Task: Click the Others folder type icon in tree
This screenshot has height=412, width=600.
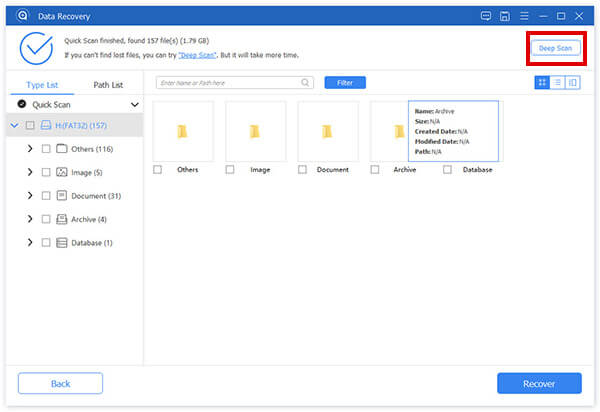Action: [x=62, y=148]
